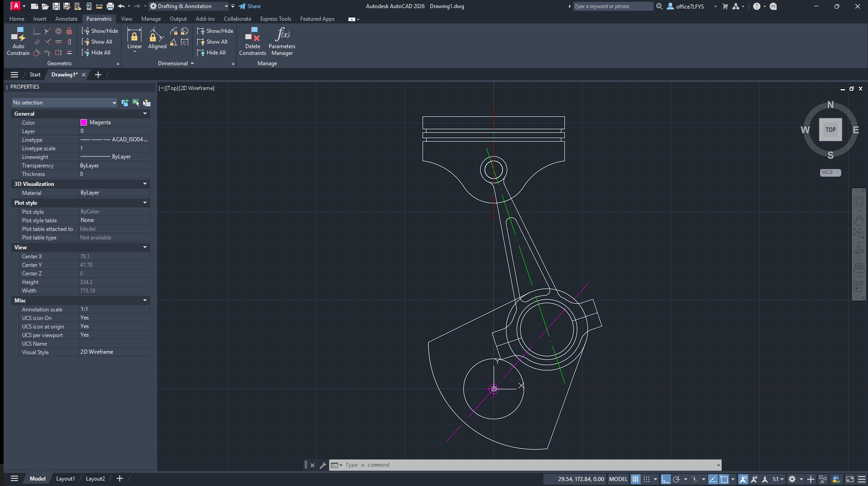Click the TOP face of the ViewCube
Viewport: 868px width, 486px height.
(830, 130)
